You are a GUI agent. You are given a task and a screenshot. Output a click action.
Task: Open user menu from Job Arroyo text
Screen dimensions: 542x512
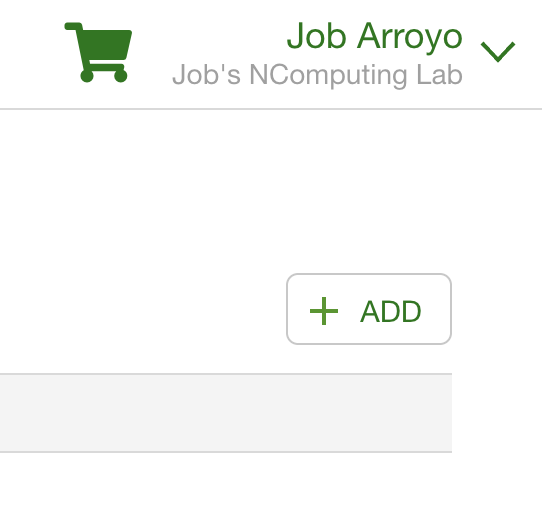[375, 36]
